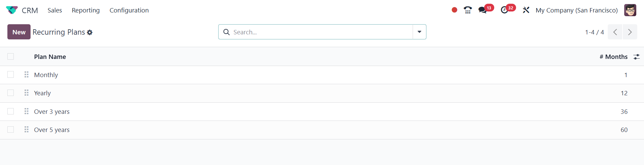Open the activities clock icon

504,10
